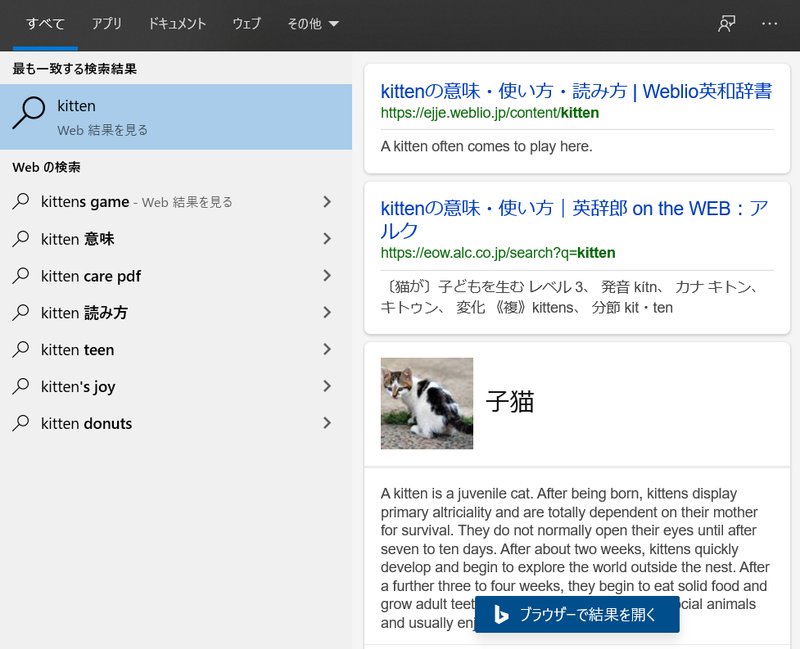Switch to the ウェブ tab
Screen dimensions: 800x649
(x=246, y=23)
